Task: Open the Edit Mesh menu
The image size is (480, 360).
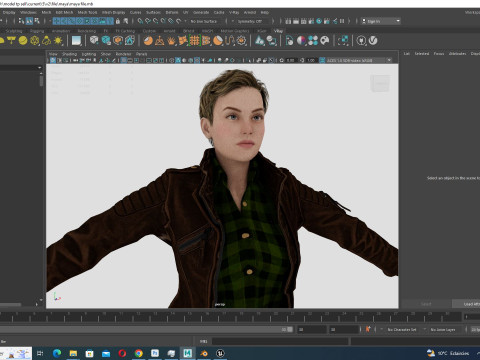Action: pos(64,12)
